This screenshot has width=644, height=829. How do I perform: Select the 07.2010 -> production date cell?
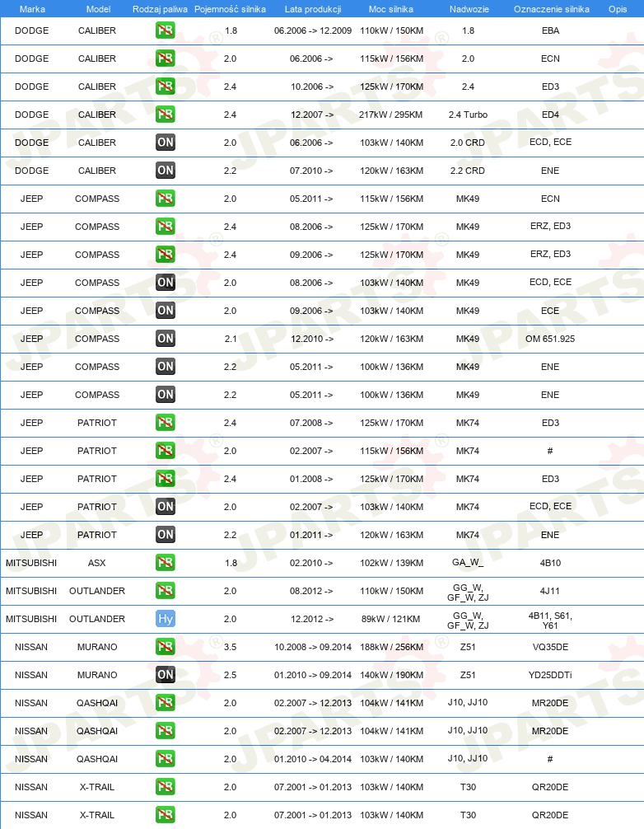click(x=311, y=171)
